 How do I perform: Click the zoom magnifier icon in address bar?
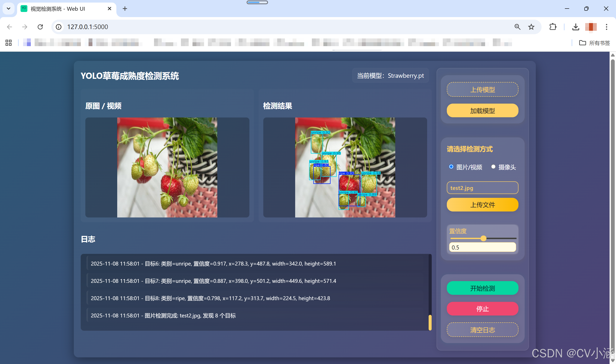coord(517,27)
